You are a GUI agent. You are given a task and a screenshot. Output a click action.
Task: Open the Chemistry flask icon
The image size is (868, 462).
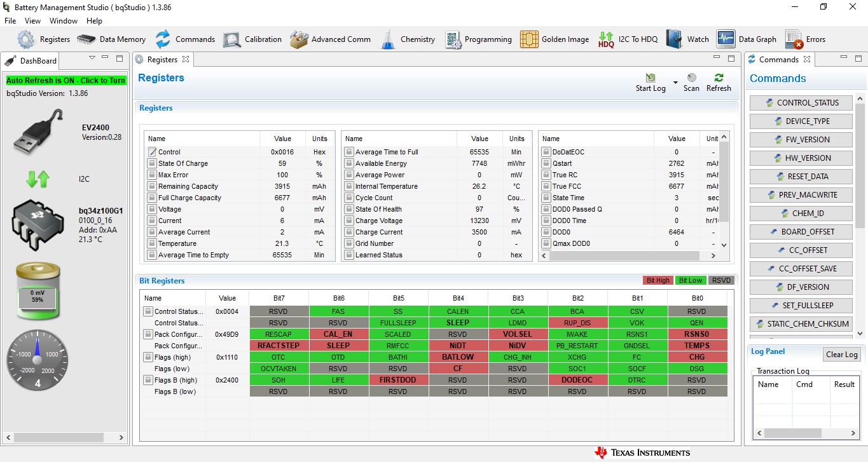click(x=388, y=39)
